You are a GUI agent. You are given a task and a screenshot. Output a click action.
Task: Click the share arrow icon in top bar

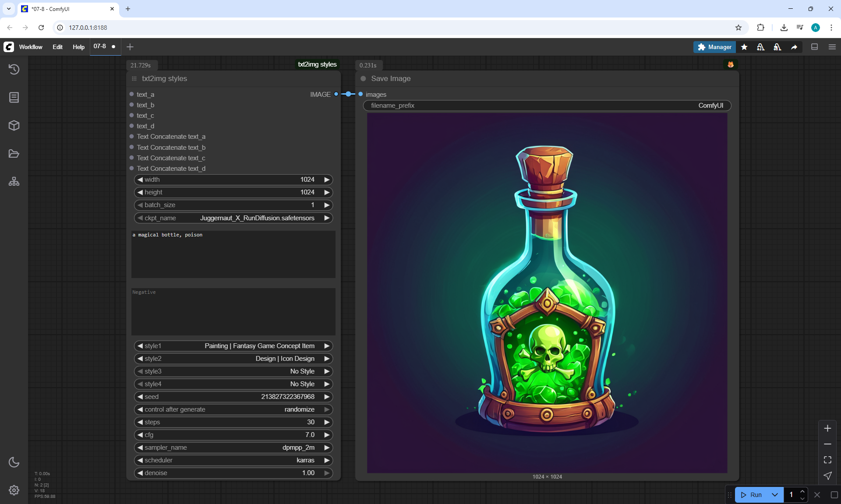pyautogui.click(x=794, y=47)
